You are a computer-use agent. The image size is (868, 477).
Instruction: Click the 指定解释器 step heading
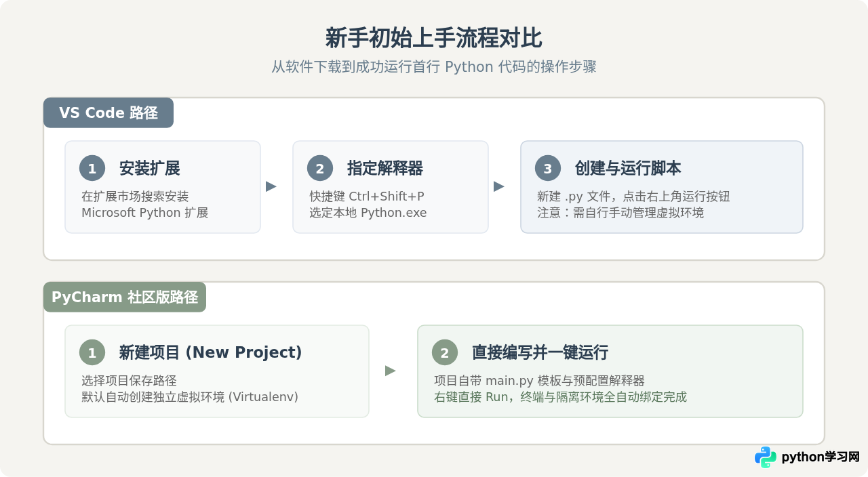point(385,168)
